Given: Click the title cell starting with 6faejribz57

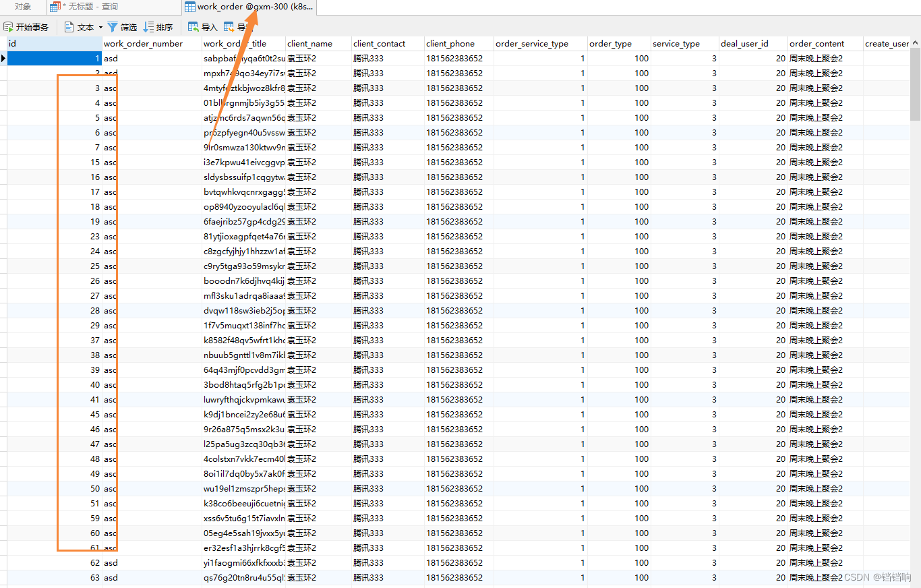Looking at the screenshot, I should [243, 221].
